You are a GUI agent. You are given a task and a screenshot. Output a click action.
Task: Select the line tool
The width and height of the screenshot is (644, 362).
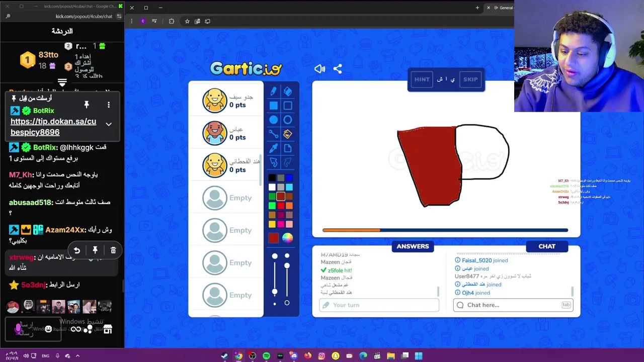(x=273, y=134)
